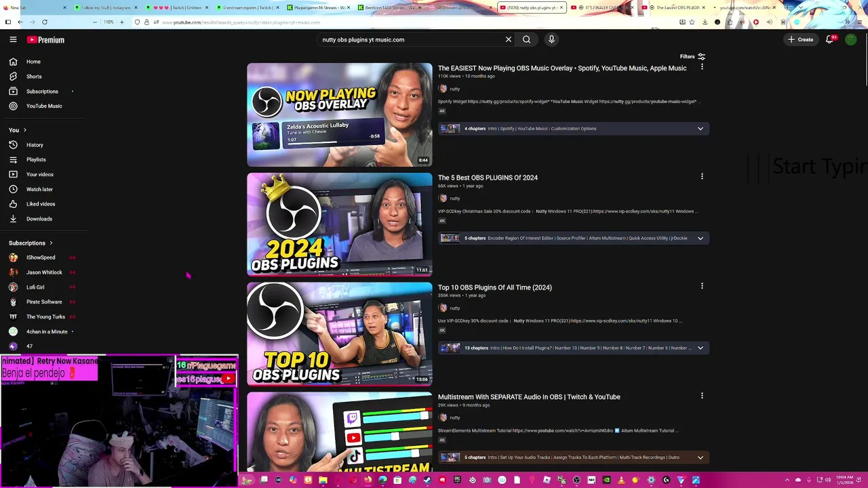
Task: Click the browser address bar URL
Action: click(x=241, y=22)
